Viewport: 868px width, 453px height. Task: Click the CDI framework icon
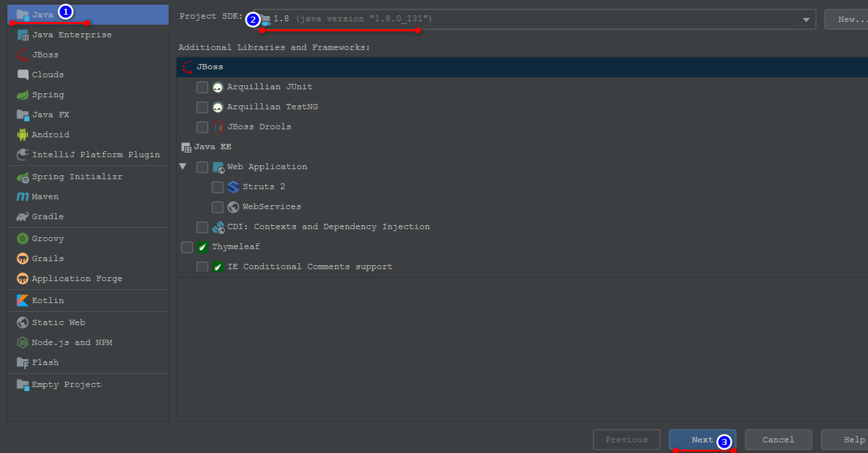(218, 226)
